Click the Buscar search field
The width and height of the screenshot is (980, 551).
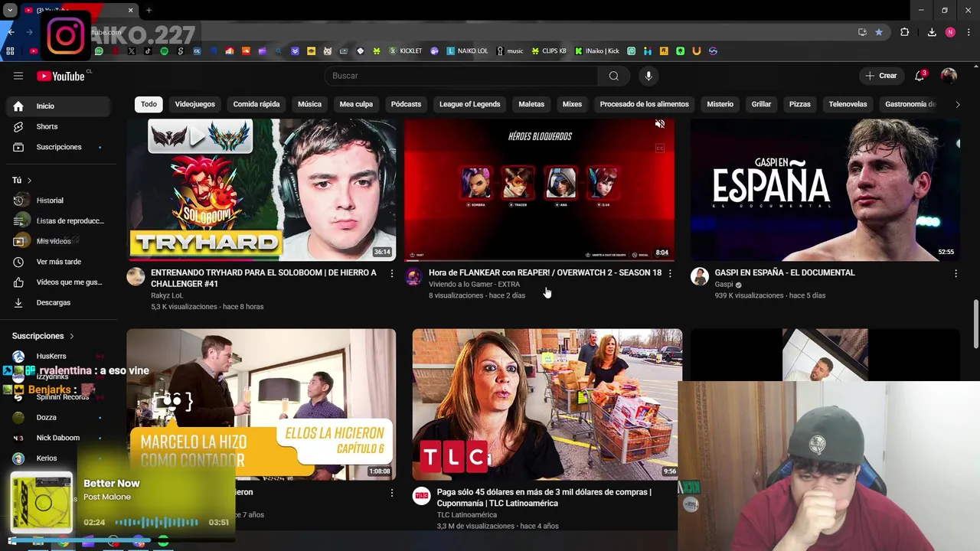pyautogui.click(x=461, y=76)
